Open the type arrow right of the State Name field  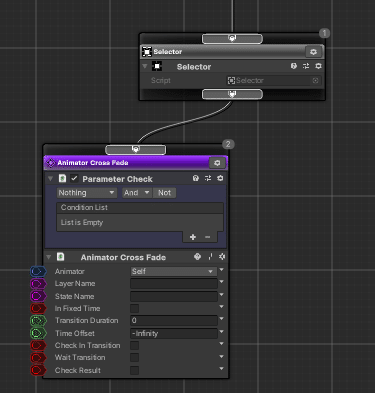click(222, 294)
